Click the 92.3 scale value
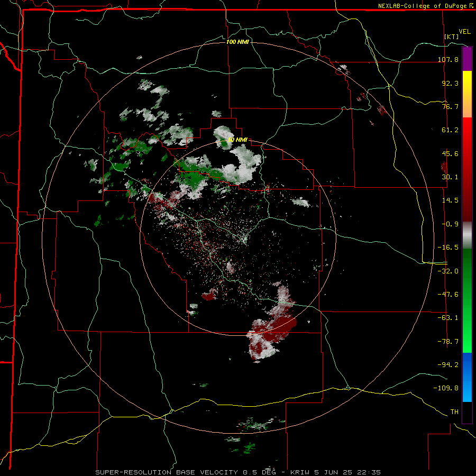 tap(450, 83)
